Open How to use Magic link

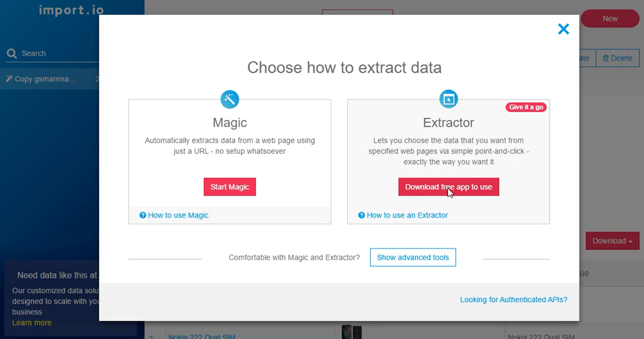click(x=178, y=215)
